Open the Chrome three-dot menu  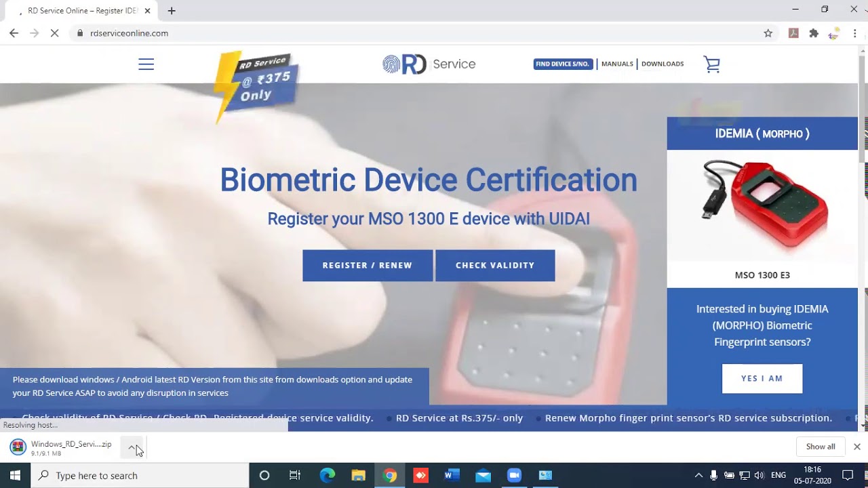coord(855,33)
